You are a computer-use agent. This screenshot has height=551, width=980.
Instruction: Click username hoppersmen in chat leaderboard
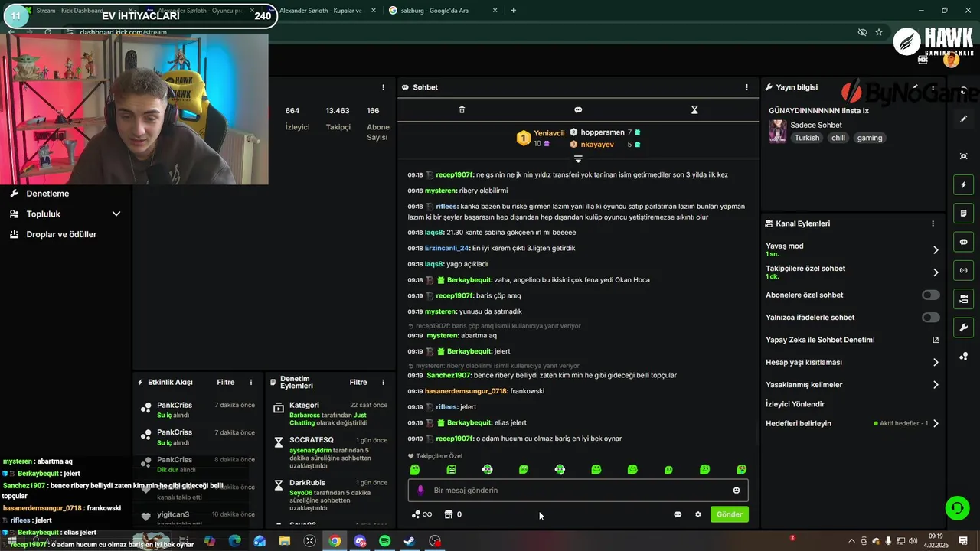coord(603,132)
